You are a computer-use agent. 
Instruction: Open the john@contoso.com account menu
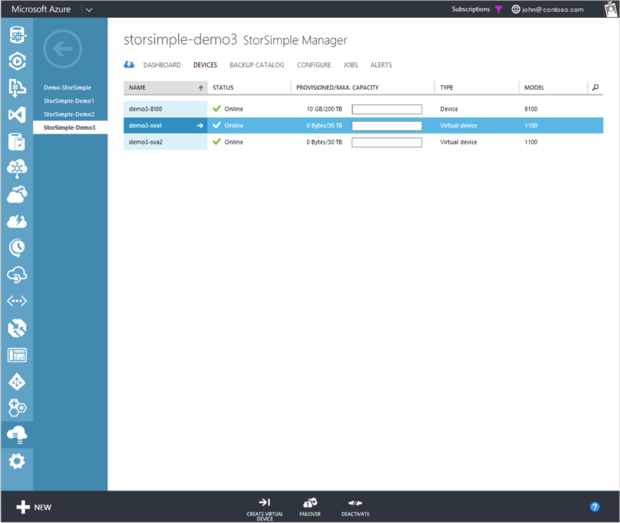point(552,9)
